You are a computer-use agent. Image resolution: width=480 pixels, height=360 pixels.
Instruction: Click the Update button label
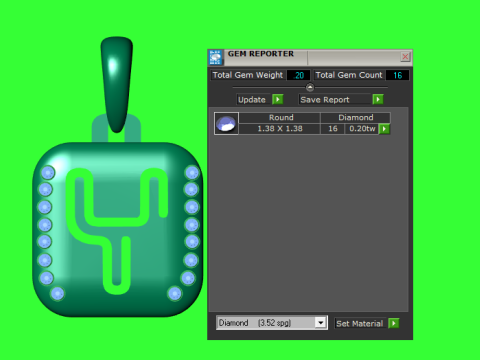252,100
